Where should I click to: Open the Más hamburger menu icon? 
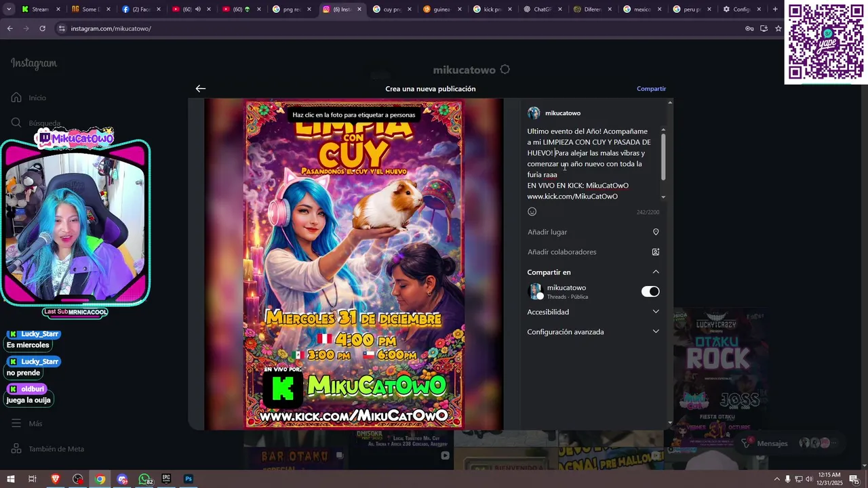click(x=16, y=424)
